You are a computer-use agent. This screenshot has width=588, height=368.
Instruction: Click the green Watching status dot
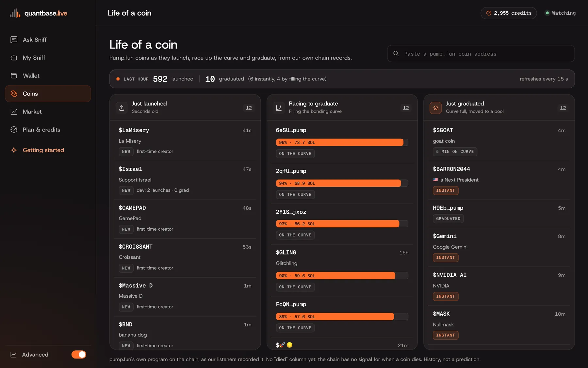(x=547, y=13)
